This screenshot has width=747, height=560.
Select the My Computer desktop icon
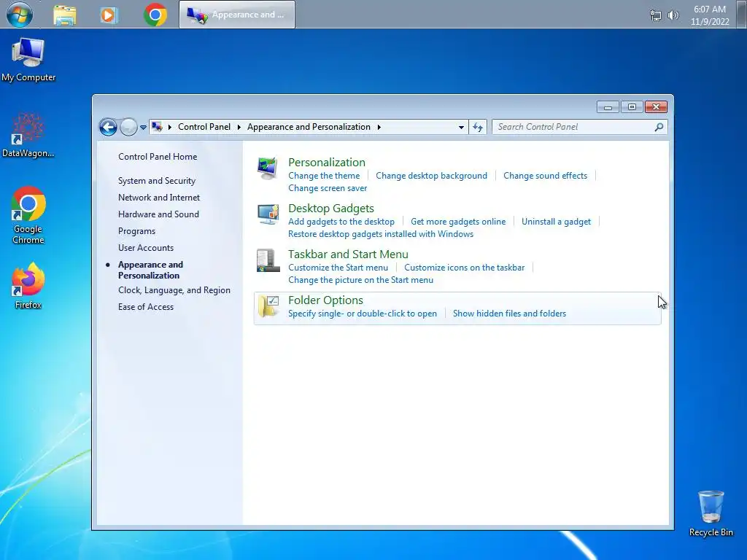(28, 60)
